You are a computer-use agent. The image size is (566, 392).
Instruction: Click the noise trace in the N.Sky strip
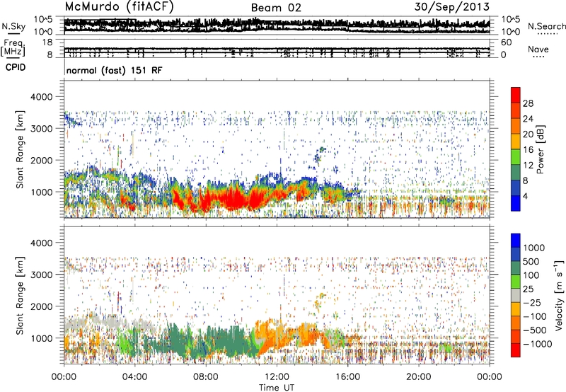click(277, 25)
